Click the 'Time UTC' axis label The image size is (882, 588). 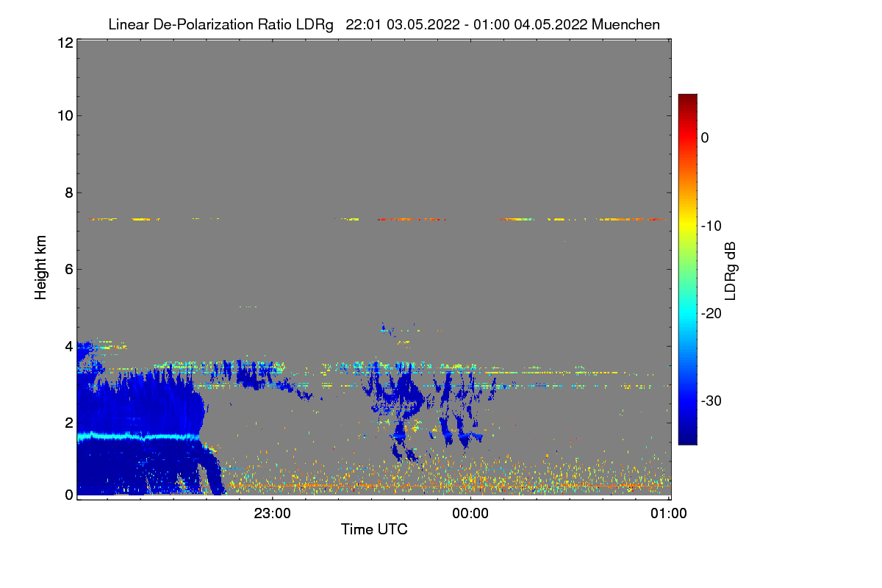point(374,528)
